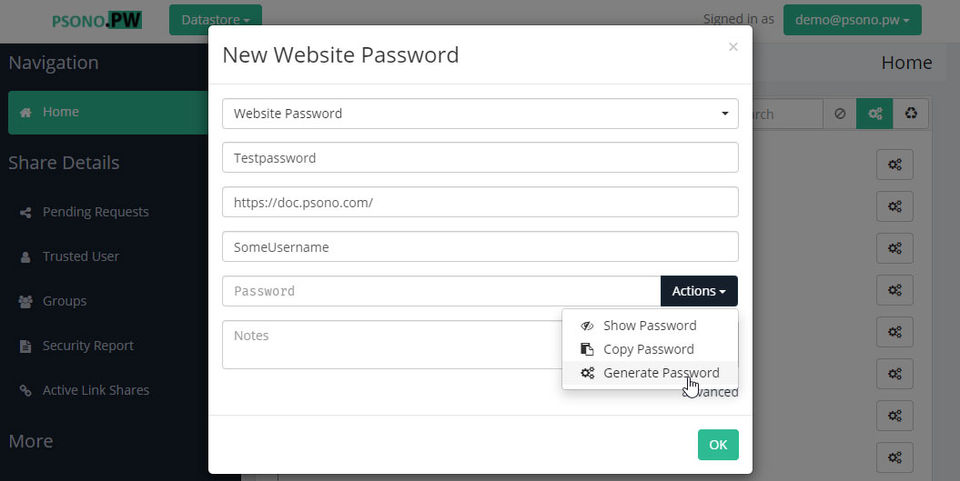The width and height of the screenshot is (960, 481).
Task: Click the Active Link Shares chain icon
Action: (x=25, y=390)
